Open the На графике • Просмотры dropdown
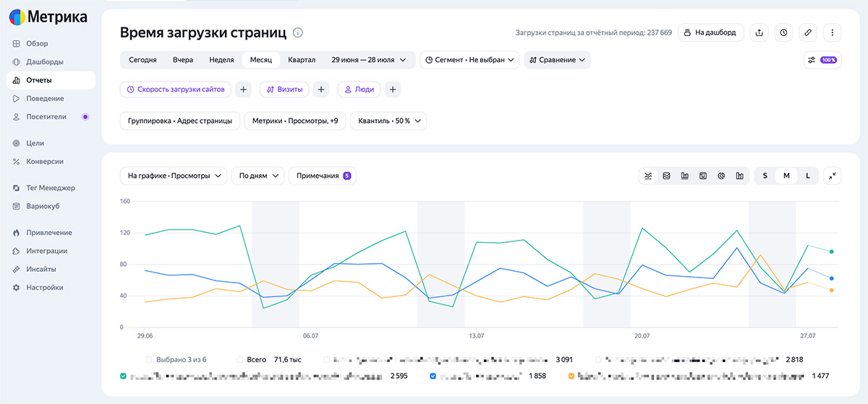868x404 pixels. coord(174,176)
